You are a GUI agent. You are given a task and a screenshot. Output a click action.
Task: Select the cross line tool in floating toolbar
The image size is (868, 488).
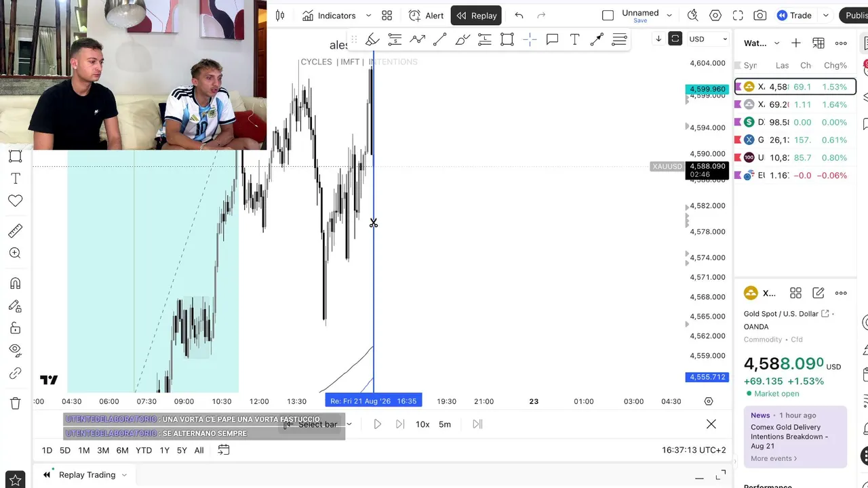coord(530,40)
